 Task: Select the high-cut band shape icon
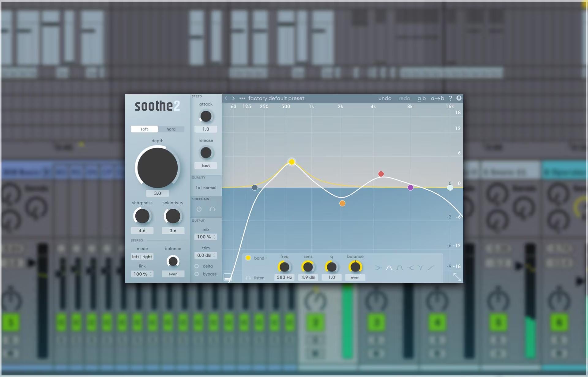point(410,268)
